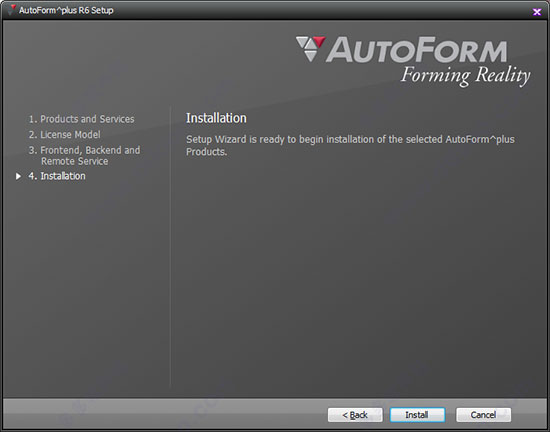550x432 pixels.
Task: Select step 1 Products and Services
Action: click(x=81, y=119)
